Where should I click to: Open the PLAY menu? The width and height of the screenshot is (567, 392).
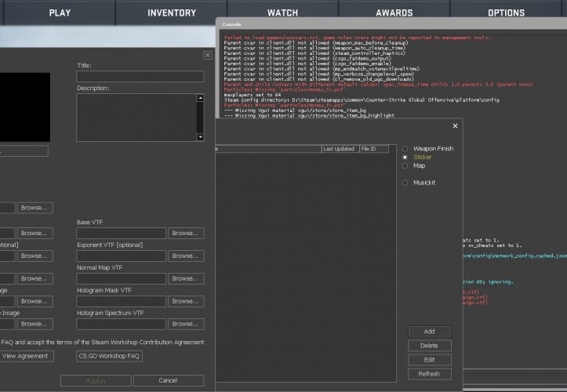60,13
